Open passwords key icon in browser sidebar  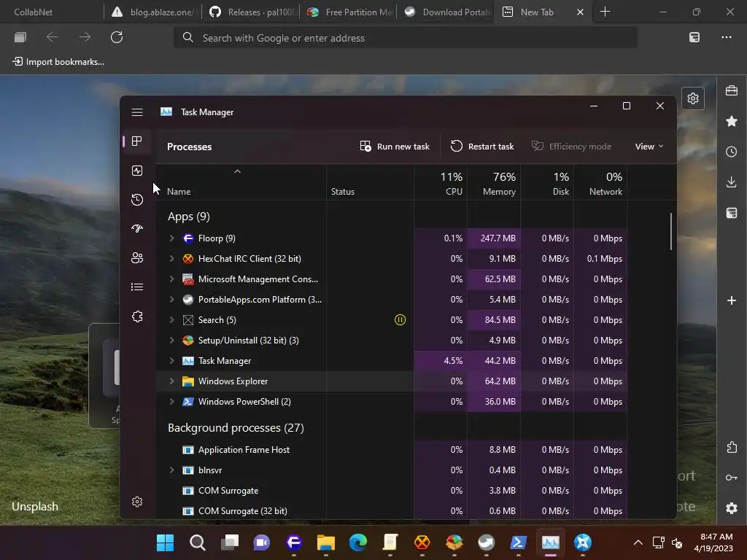tap(732, 478)
